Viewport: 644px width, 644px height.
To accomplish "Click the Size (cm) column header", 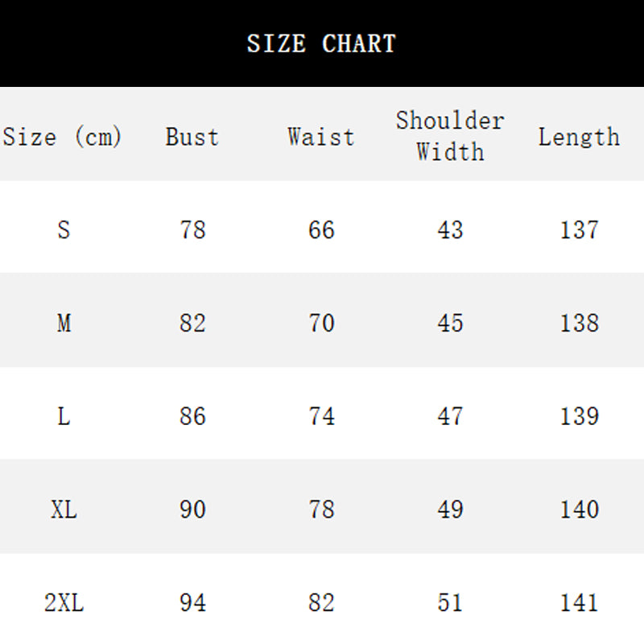I will pyautogui.click(x=63, y=137).
